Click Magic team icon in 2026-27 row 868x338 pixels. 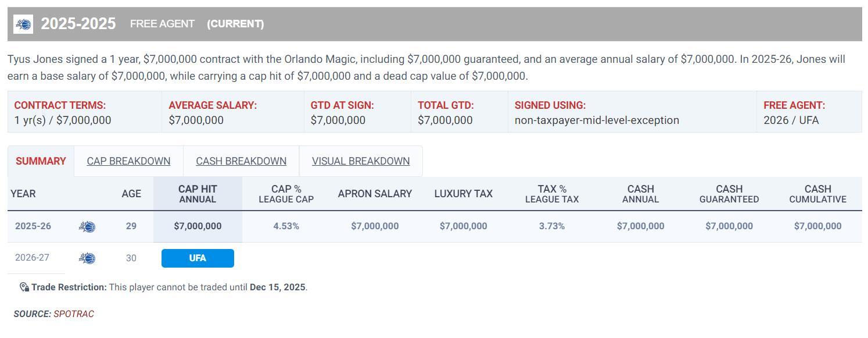[x=87, y=258]
